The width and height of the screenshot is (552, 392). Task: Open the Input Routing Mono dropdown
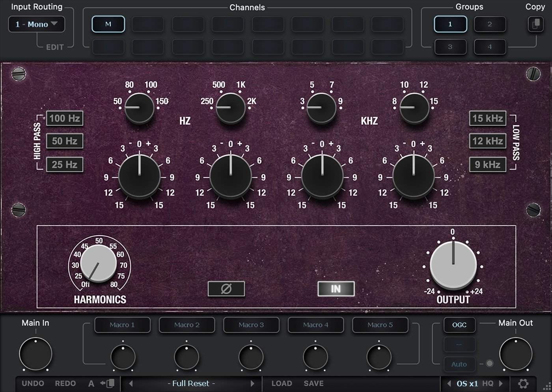coord(36,24)
